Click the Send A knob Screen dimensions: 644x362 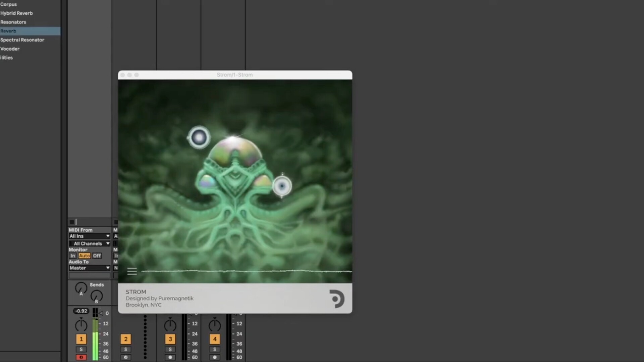pyautogui.click(x=81, y=288)
